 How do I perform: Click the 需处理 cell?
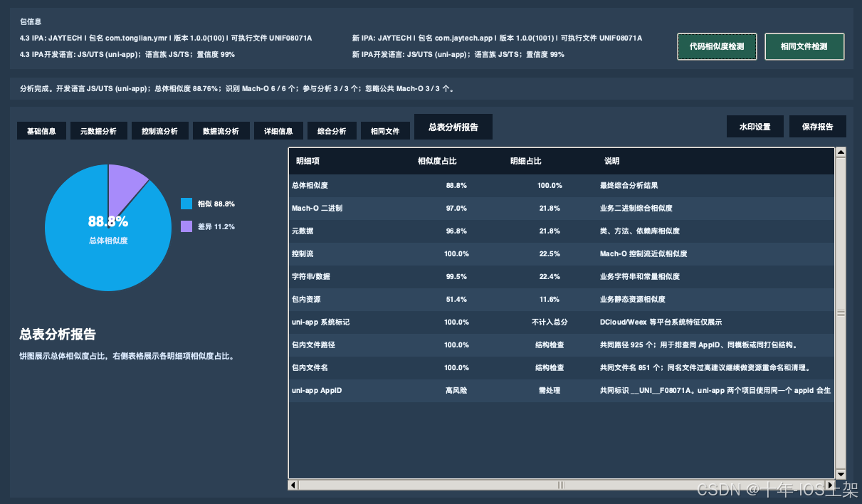pyautogui.click(x=550, y=390)
